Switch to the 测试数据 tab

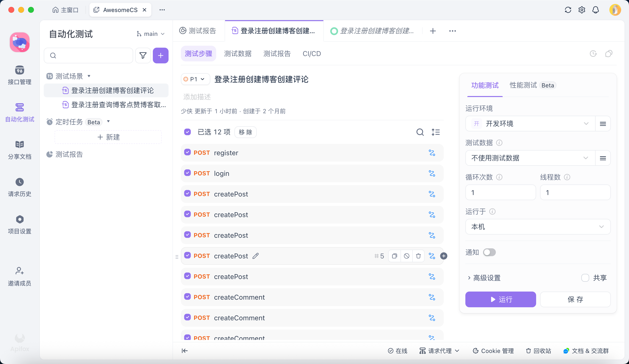click(238, 54)
